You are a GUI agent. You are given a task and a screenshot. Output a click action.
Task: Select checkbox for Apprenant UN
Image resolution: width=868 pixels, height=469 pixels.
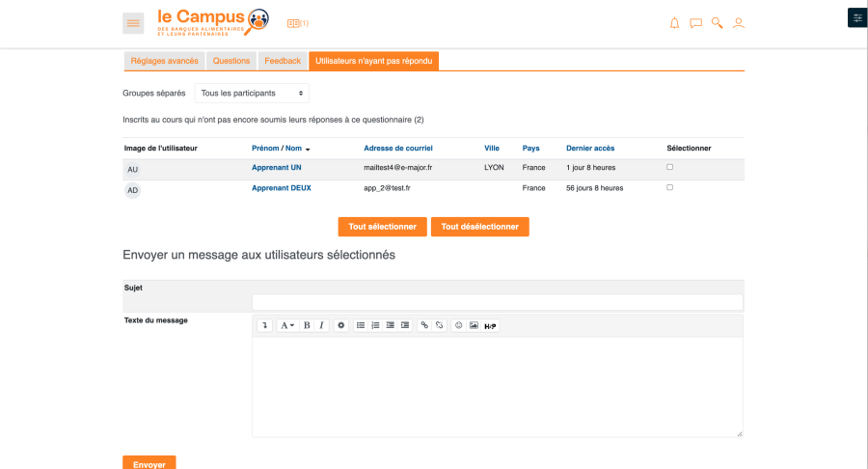tap(670, 167)
